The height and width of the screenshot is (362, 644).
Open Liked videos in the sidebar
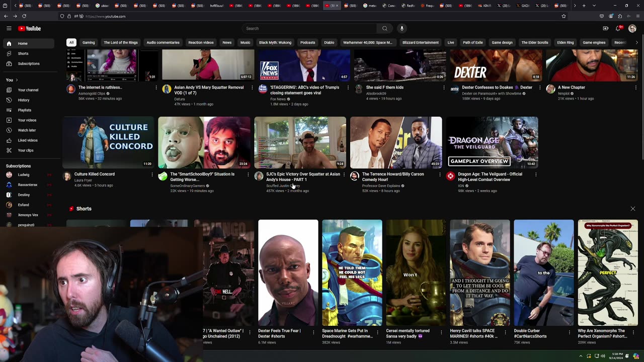(28, 140)
